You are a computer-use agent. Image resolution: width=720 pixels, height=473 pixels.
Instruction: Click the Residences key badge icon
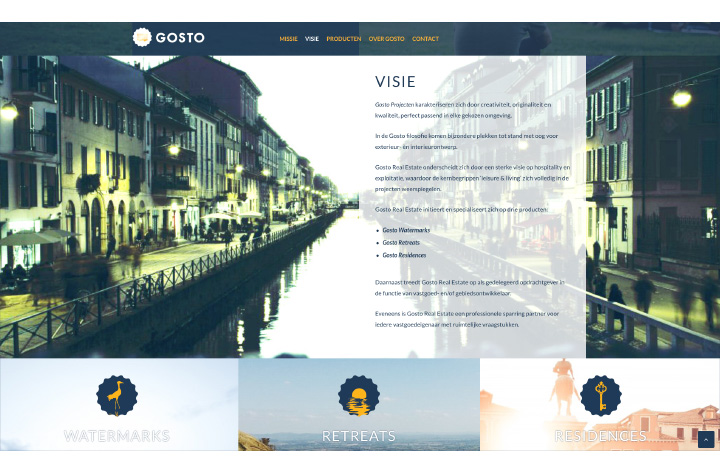[x=601, y=396]
